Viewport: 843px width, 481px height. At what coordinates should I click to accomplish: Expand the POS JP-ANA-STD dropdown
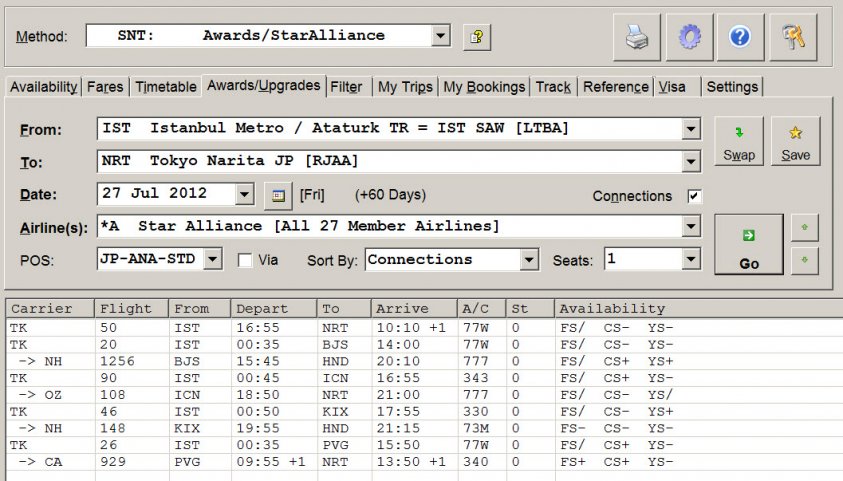tap(211, 260)
